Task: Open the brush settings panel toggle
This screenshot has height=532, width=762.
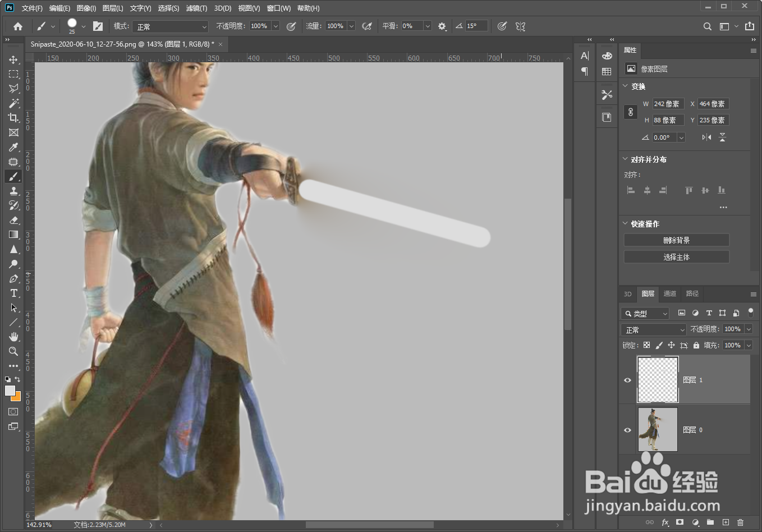Action: (98, 26)
